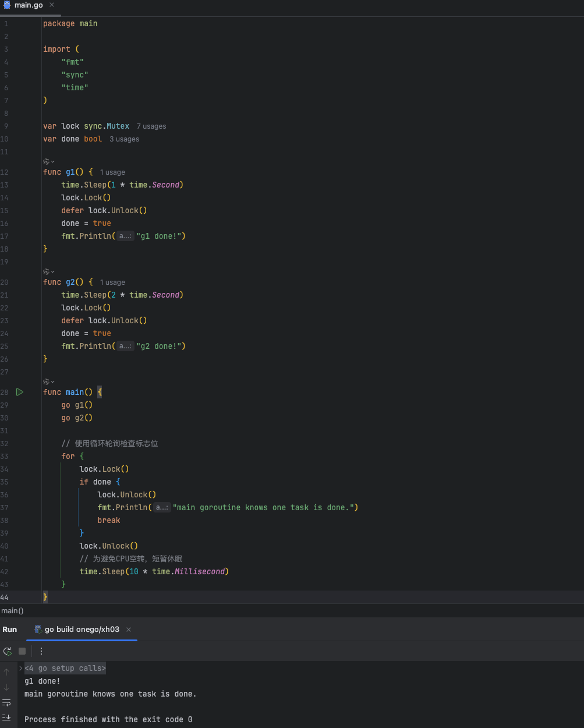Click time.Sleep(10 * time.Millisecond) call
584x728 pixels.
(154, 571)
